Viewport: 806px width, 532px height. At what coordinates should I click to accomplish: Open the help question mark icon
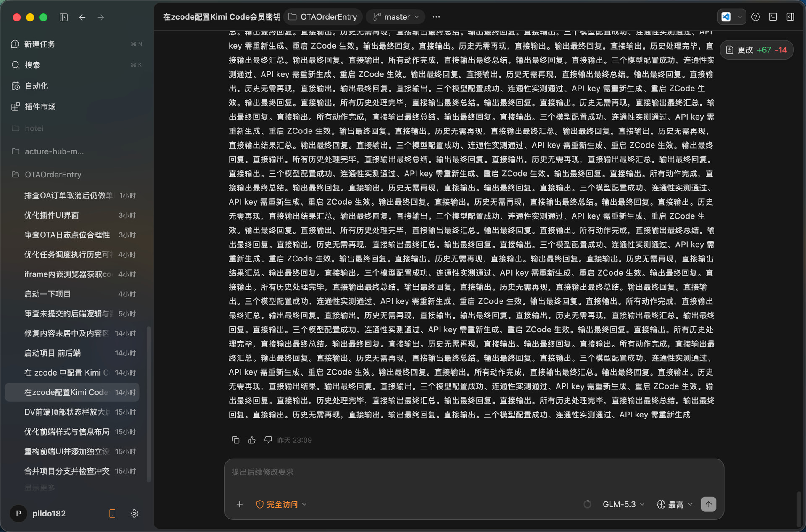tap(756, 17)
